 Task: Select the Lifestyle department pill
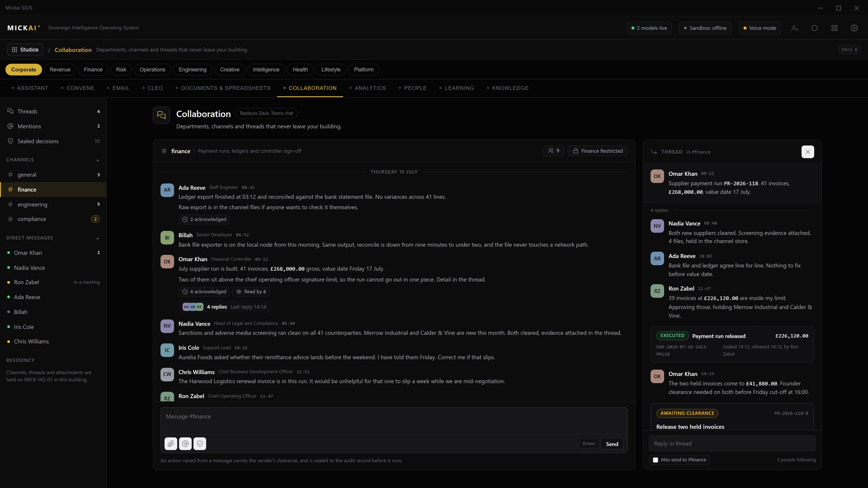pos(331,69)
